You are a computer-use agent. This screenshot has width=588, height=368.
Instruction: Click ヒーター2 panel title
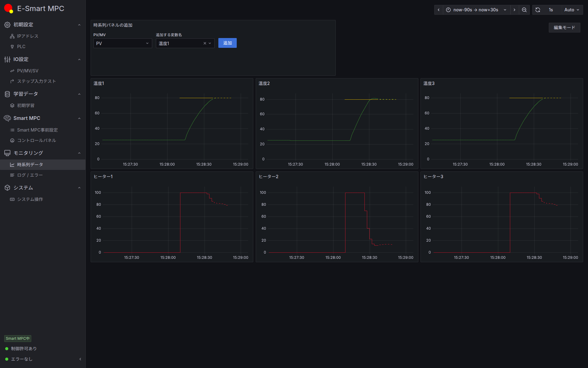tap(269, 177)
